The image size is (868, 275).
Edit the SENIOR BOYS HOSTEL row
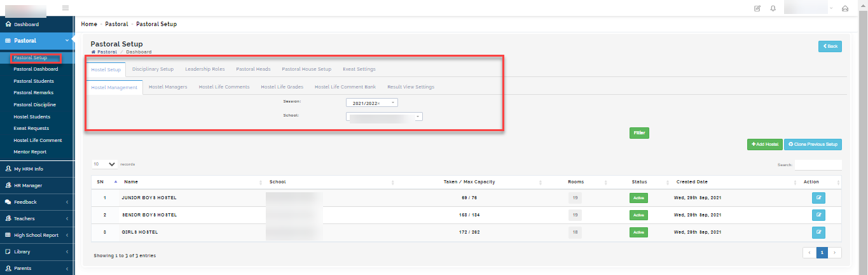(x=818, y=215)
